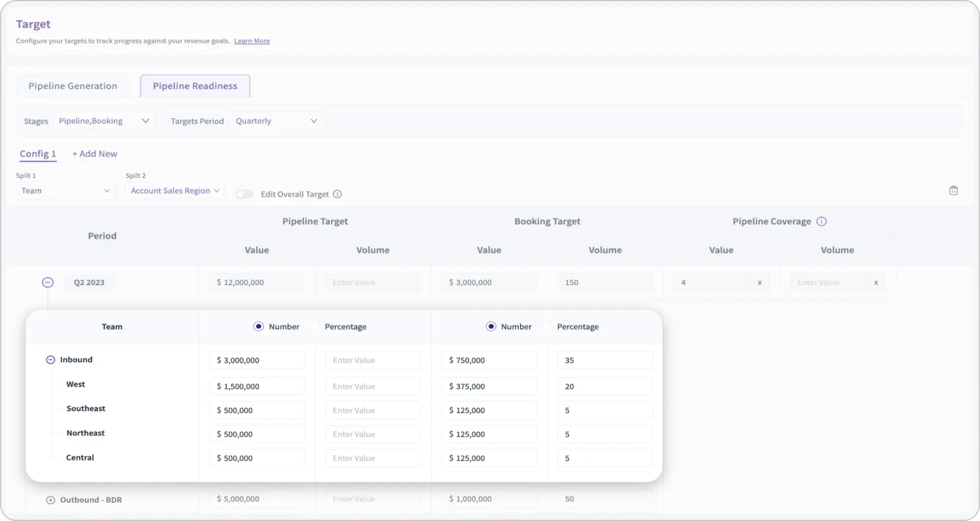Click the Team column header
This screenshot has height=521, width=980.
coord(112,326)
